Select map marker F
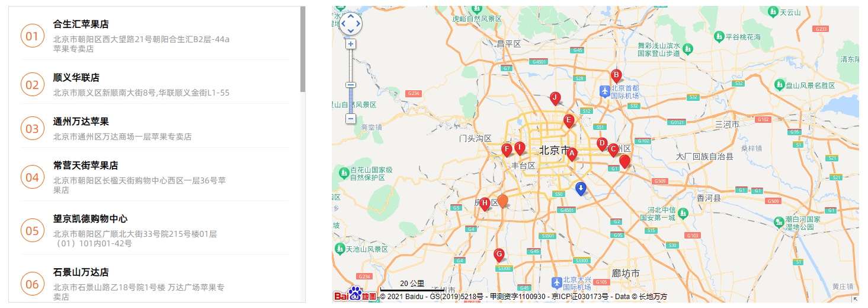Screen dimensions: 868x308 [507, 150]
